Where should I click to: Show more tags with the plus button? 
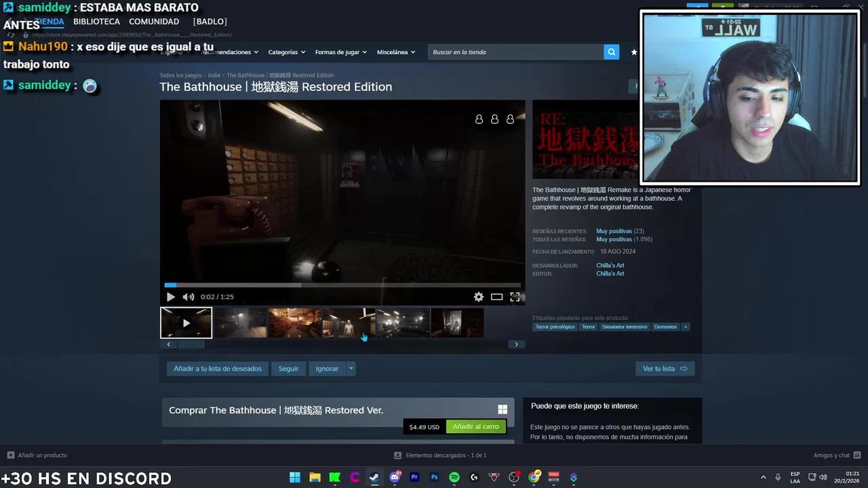pos(686,327)
